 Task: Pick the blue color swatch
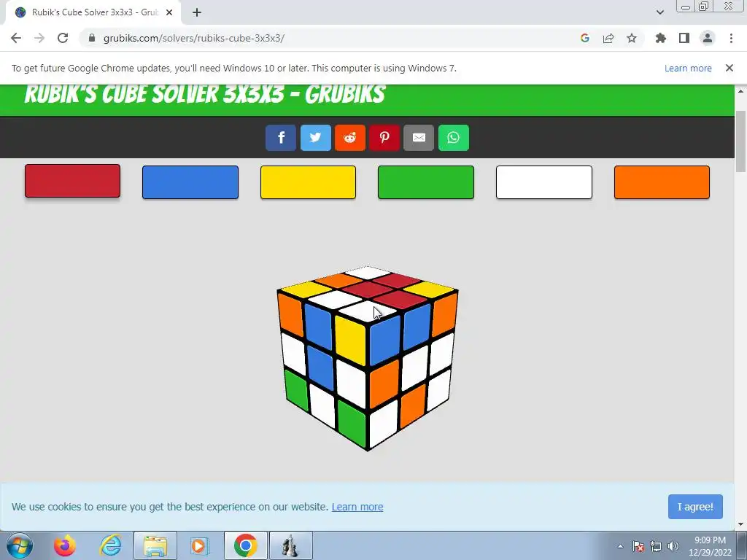pos(190,182)
